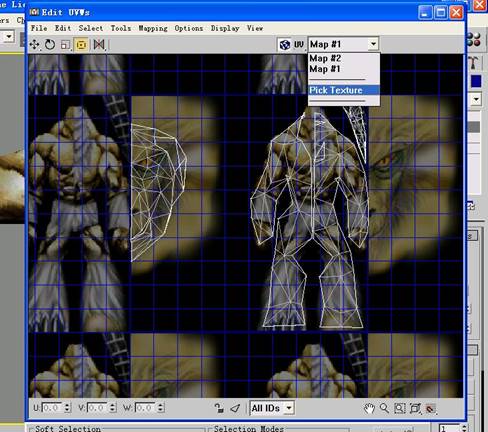
Task: Select the Scale UV tool
Action: (66, 45)
